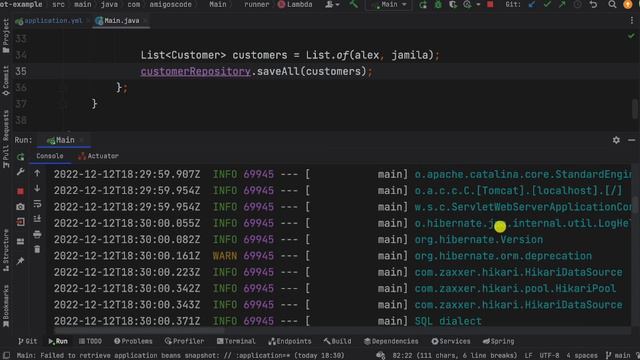
Task: Start Debug with bug icon
Action: (438, 4)
